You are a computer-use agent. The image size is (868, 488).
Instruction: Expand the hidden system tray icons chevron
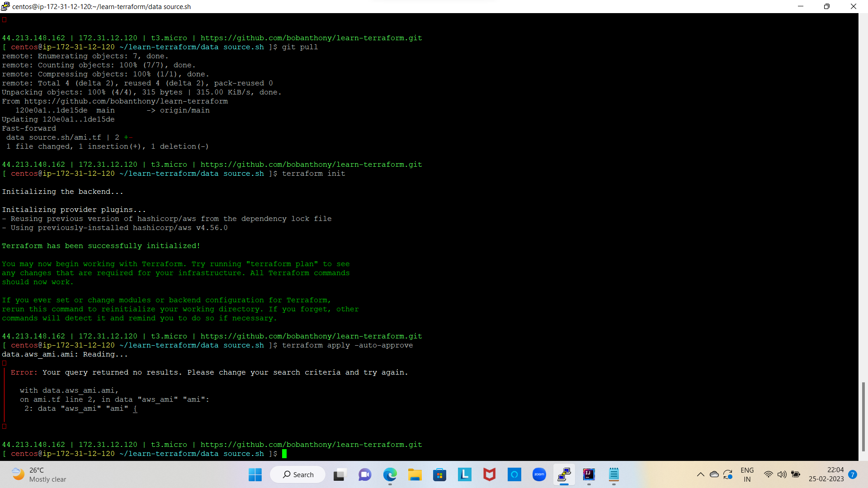701,474
